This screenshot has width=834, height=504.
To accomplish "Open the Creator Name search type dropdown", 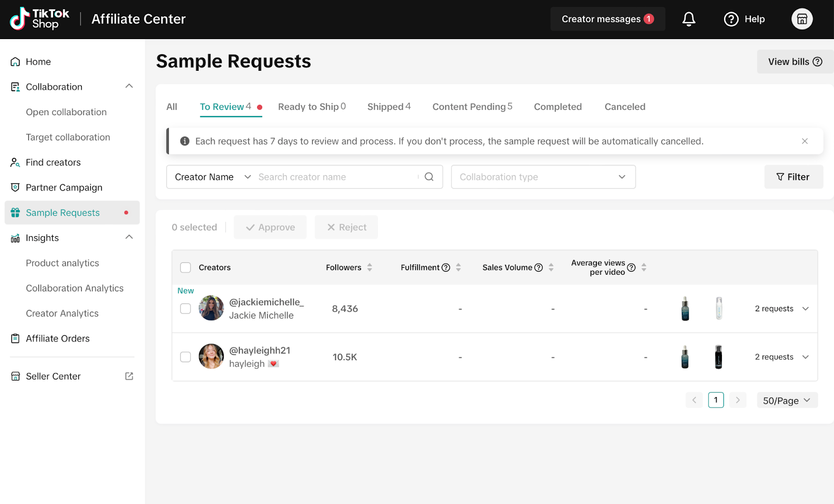I will point(213,177).
